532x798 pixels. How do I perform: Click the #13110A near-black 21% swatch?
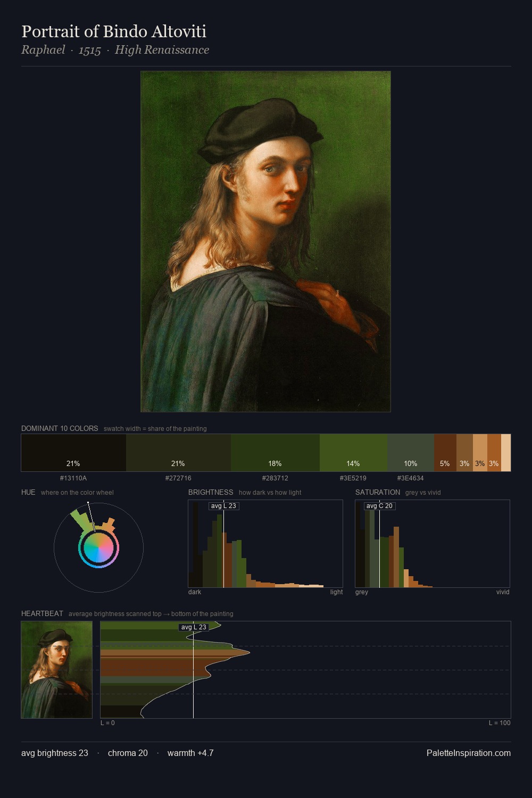(x=73, y=453)
